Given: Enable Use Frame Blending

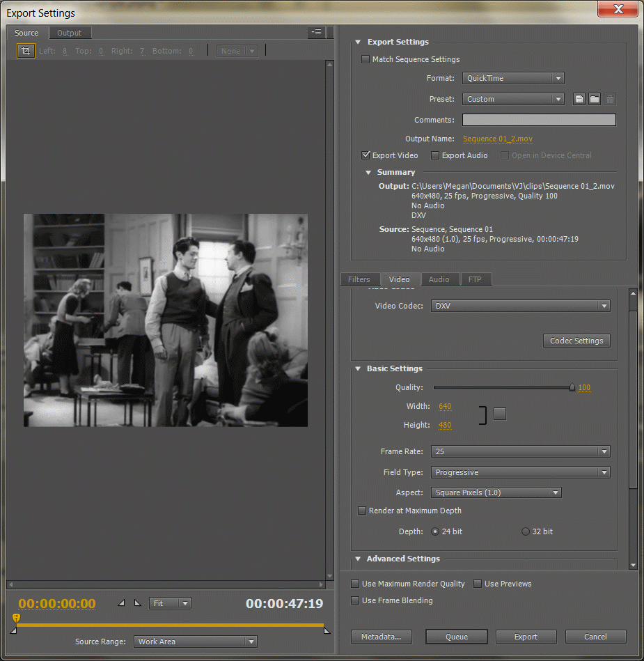Looking at the screenshot, I should [x=355, y=600].
